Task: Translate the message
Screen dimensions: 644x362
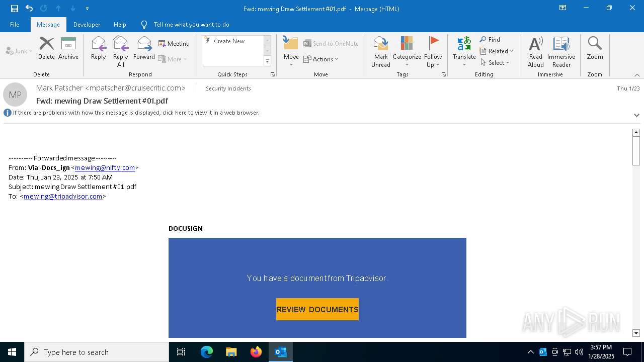Action: click(464, 51)
